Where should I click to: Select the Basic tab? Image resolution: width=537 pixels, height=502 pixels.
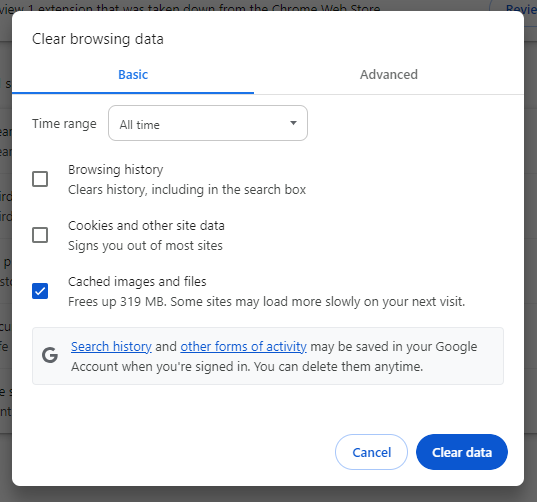[x=133, y=75]
